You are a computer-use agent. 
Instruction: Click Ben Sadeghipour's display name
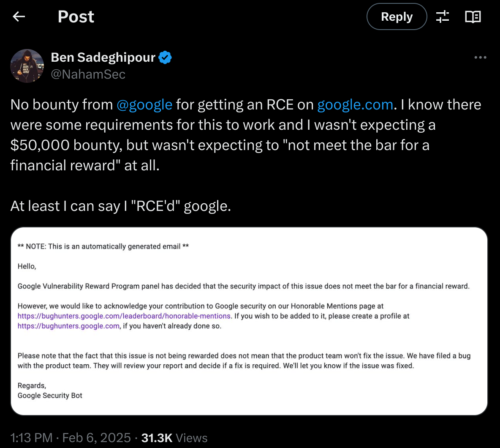[104, 57]
